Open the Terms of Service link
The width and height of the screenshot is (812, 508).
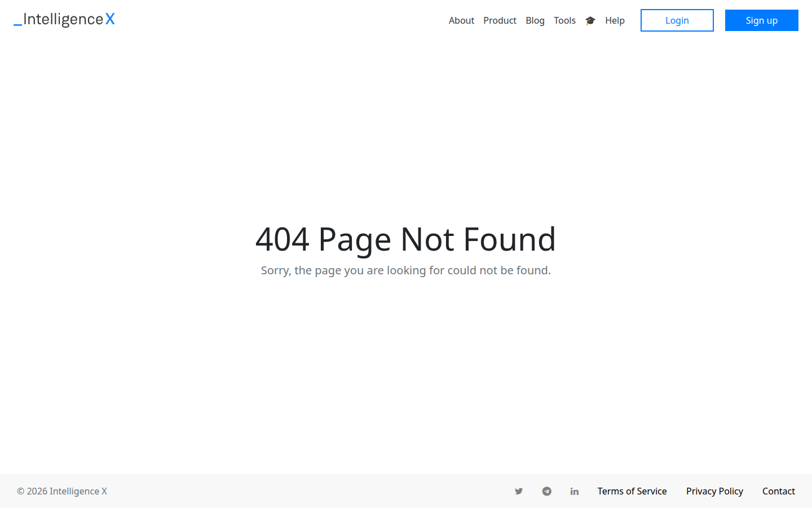pos(632,491)
